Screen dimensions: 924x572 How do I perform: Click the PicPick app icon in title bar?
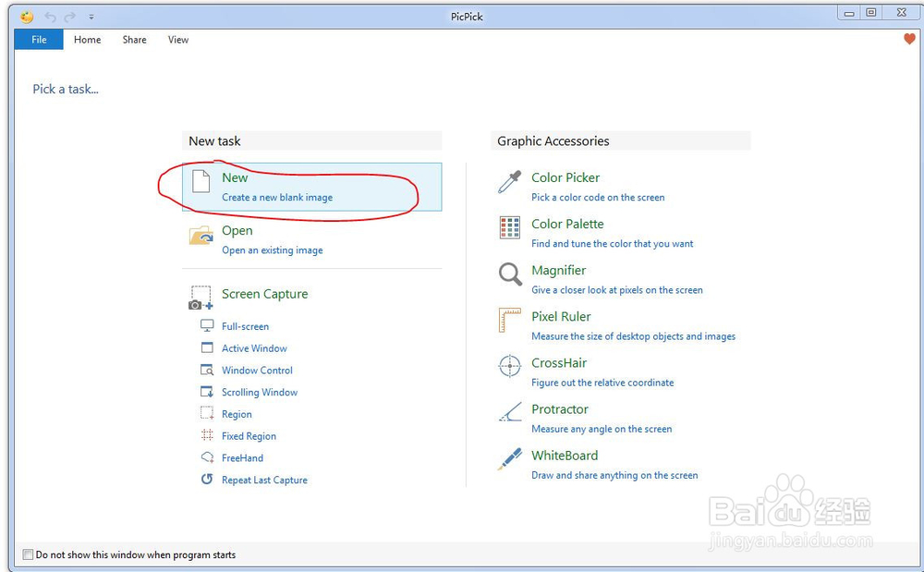27,17
